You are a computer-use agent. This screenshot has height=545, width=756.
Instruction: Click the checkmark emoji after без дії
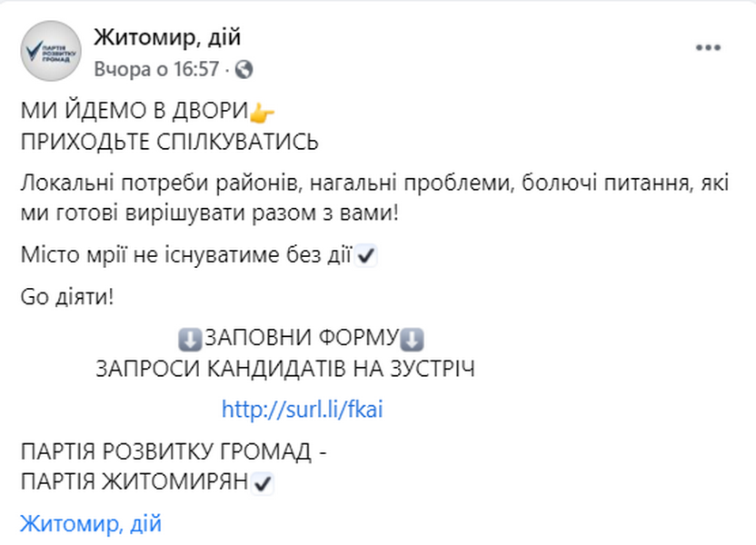point(367,256)
